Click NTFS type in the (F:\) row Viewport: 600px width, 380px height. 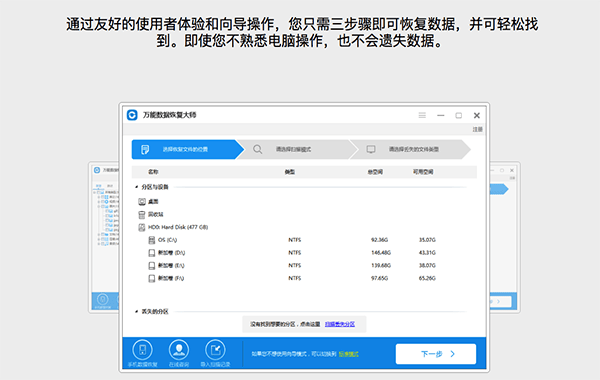click(x=295, y=278)
